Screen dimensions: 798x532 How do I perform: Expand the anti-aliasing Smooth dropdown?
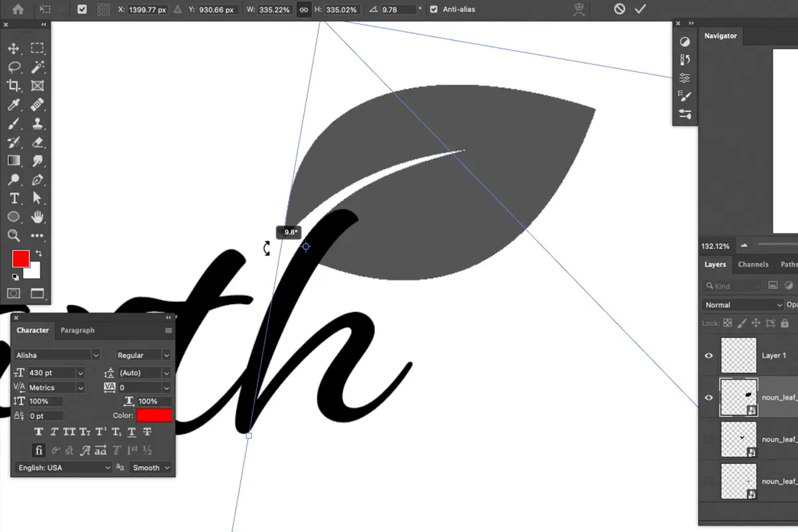click(x=150, y=467)
